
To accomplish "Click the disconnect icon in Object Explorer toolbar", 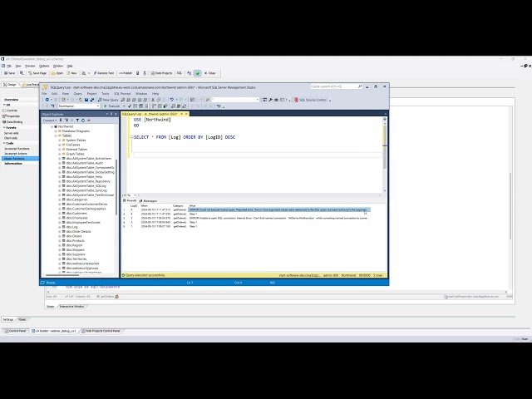I will (x=66, y=121).
